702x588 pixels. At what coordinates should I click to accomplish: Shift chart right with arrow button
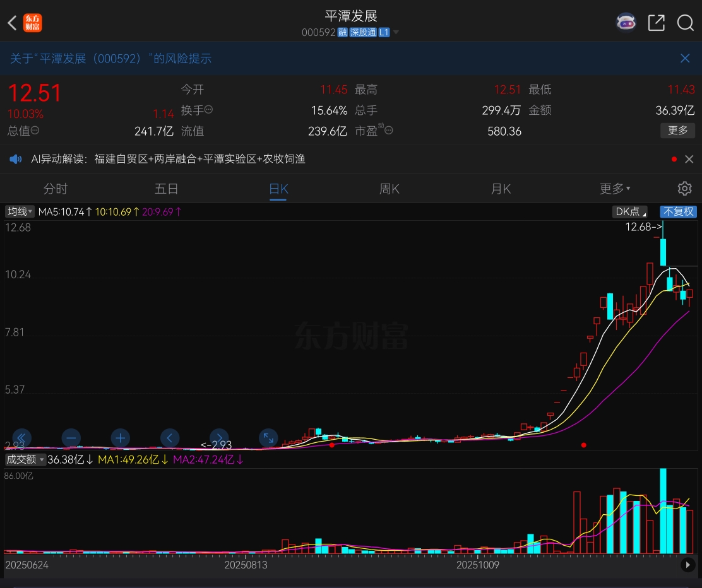coord(220,437)
